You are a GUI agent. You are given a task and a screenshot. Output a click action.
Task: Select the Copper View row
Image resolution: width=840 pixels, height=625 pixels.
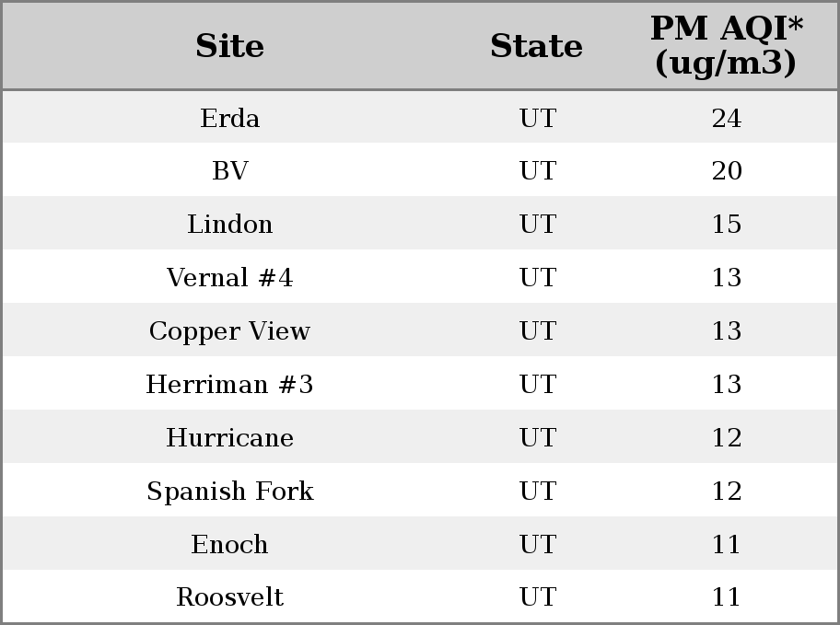click(420, 330)
